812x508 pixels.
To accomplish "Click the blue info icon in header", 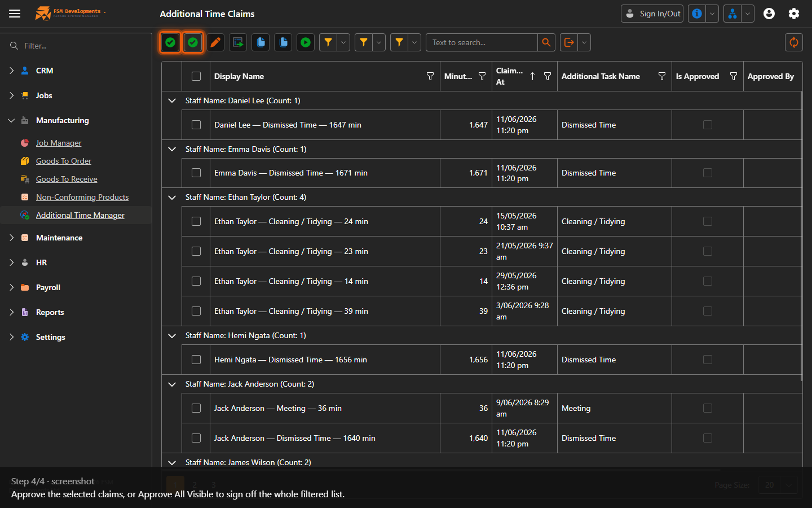I will [697, 14].
